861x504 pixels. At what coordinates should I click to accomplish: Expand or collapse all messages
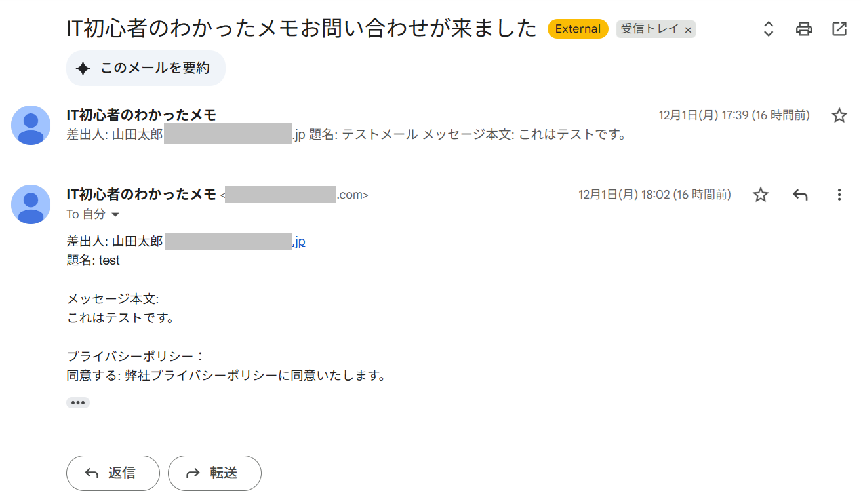(x=769, y=29)
